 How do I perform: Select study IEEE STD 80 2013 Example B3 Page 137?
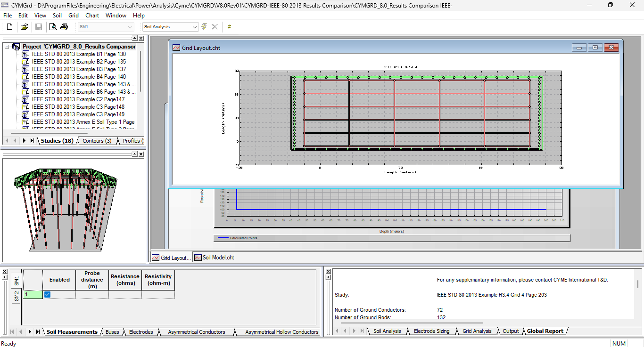(79, 69)
